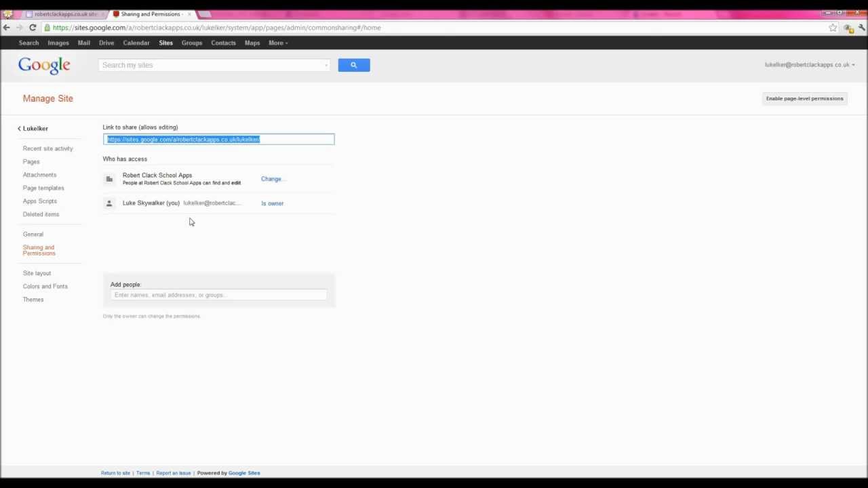The height and width of the screenshot is (488, 868).
Task: Click the extension icon beside the bookmark star
Action: (x=848, y=28)
